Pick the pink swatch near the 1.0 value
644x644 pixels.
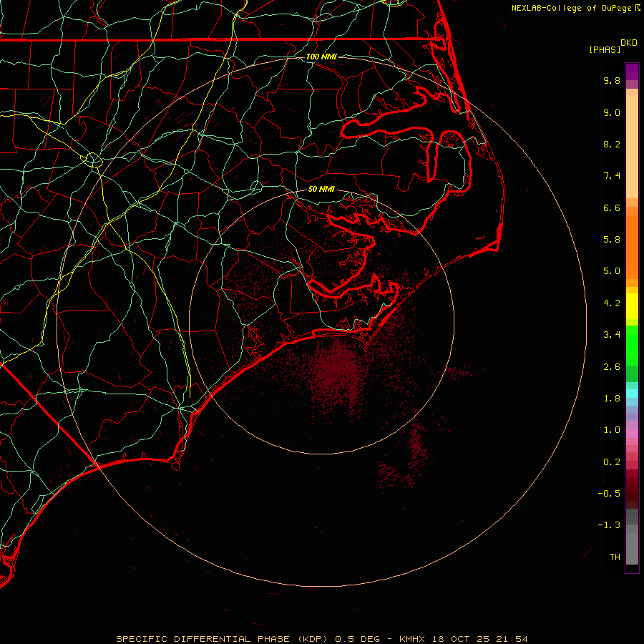(632, 434)
